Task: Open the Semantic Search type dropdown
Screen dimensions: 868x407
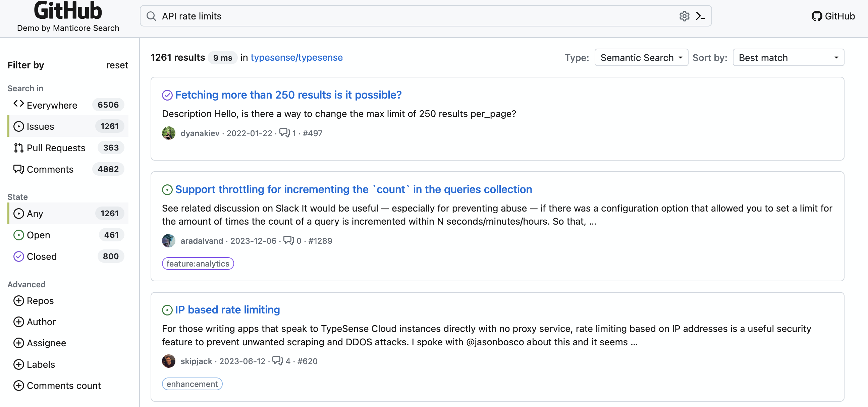Action: point(641,58)
